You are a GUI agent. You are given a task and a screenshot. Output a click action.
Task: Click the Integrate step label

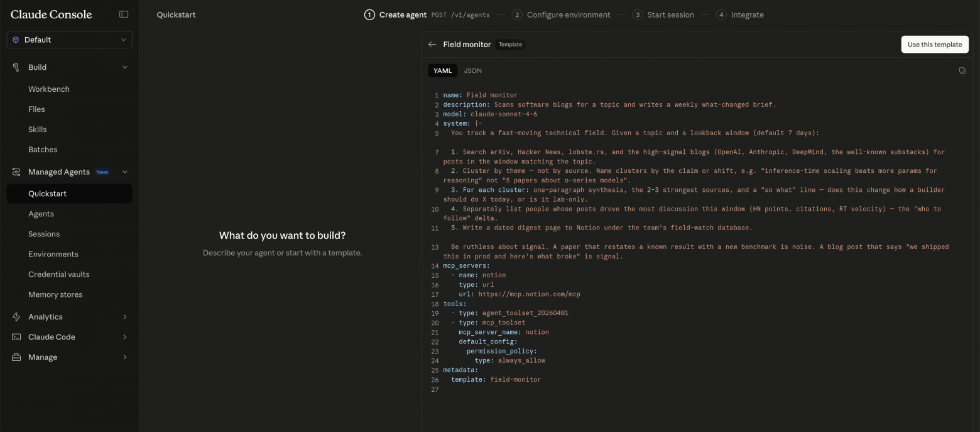point(748,14)
